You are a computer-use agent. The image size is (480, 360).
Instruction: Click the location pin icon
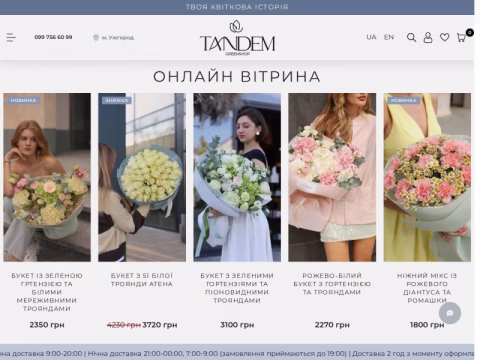coord(96,37)
